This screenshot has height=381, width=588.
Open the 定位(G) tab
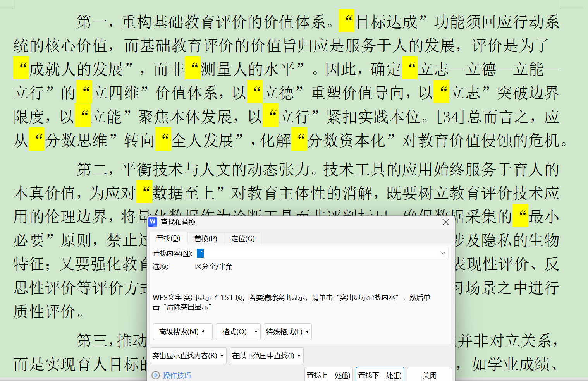[242, 239]
